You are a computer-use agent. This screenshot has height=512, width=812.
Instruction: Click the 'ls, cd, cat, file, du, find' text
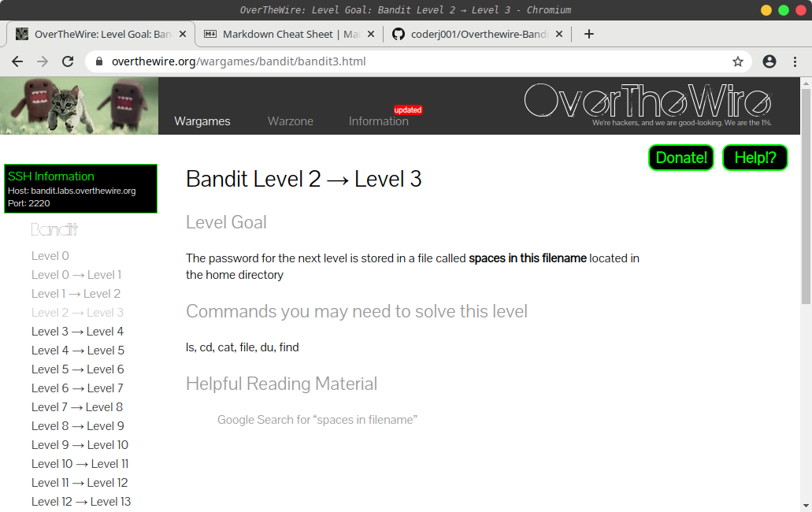click(x=243, y=347)
